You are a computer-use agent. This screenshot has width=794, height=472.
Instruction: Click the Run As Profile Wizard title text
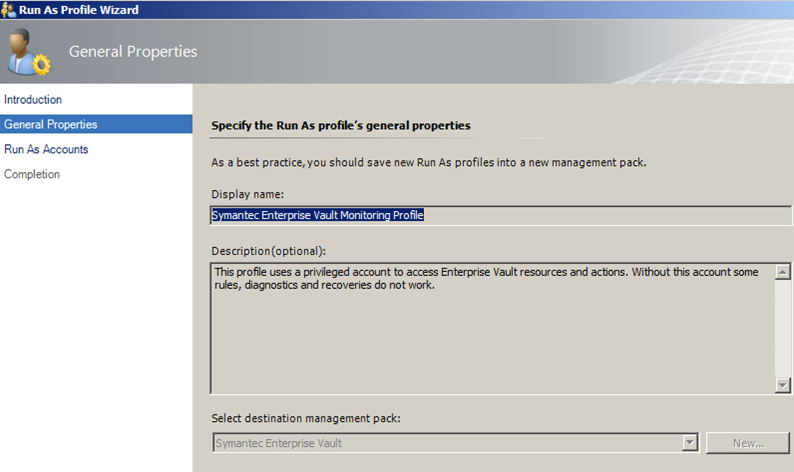coord(79,9)
